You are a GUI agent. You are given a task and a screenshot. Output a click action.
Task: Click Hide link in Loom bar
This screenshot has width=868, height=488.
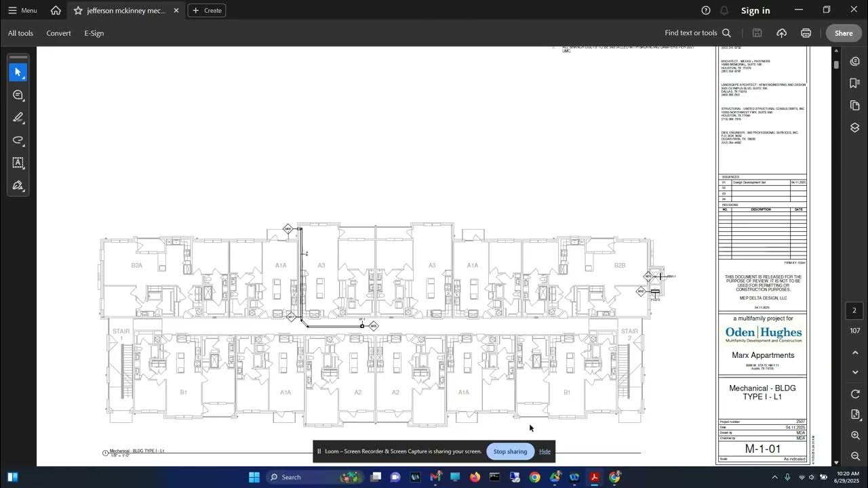(545, 451)
